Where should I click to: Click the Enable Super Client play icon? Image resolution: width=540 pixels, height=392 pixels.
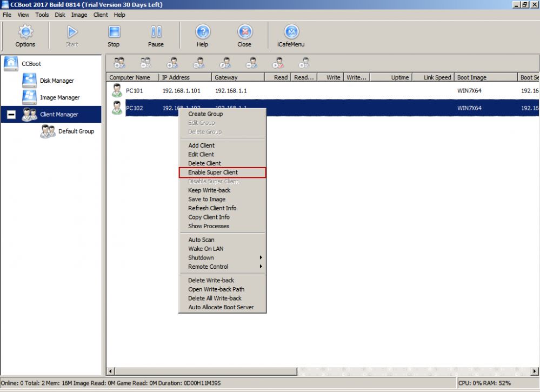pos(278,63)
